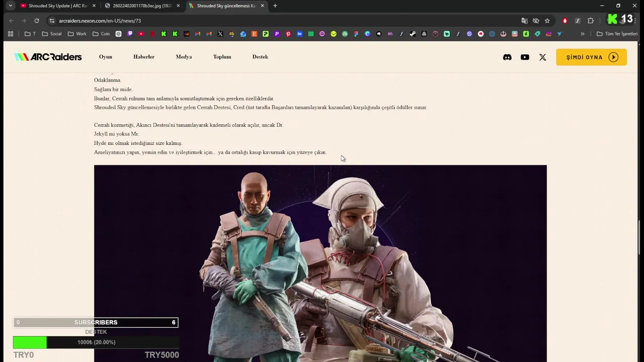Open the Behance bookmark icon
The width and height of the screenshot is (644, 362).
tap(300, 34)
